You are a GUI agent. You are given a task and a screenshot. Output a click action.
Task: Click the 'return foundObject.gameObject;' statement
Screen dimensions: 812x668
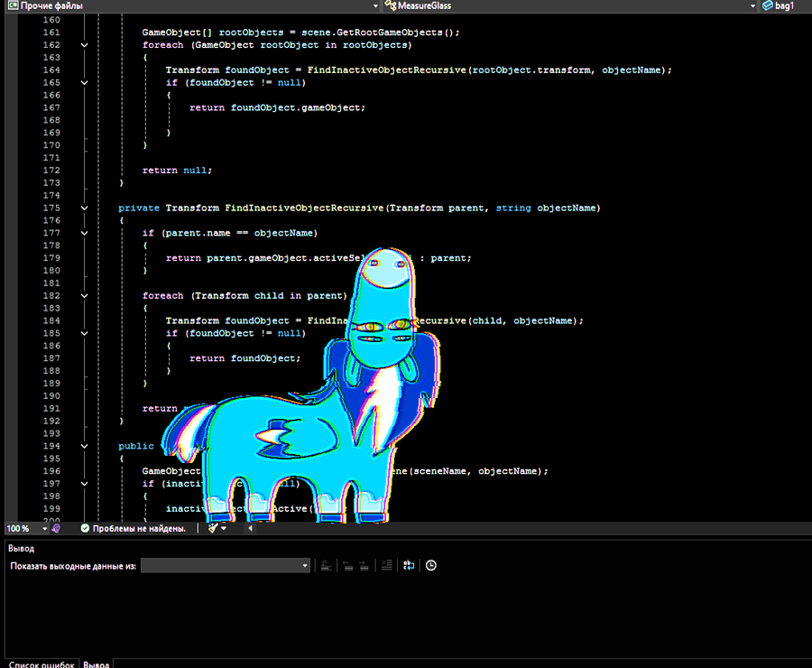[277, 107]
